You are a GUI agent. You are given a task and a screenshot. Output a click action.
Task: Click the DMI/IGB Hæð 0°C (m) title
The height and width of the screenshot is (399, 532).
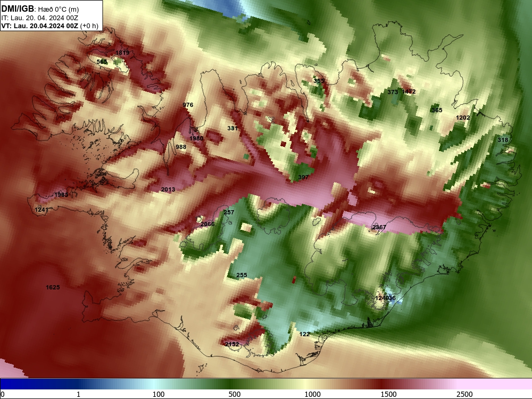(40, 9)
